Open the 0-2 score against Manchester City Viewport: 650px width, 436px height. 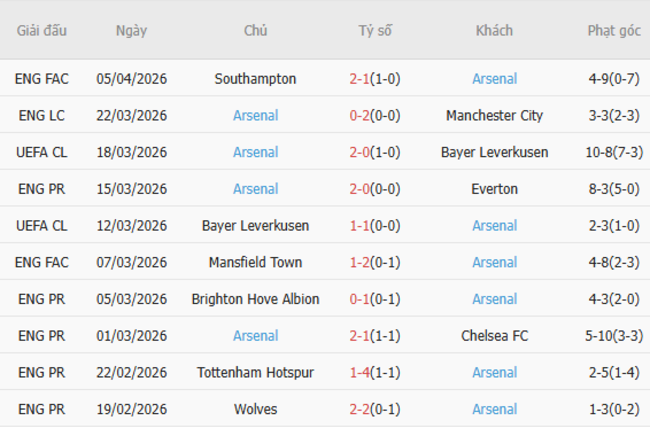(x=360, y=116)
